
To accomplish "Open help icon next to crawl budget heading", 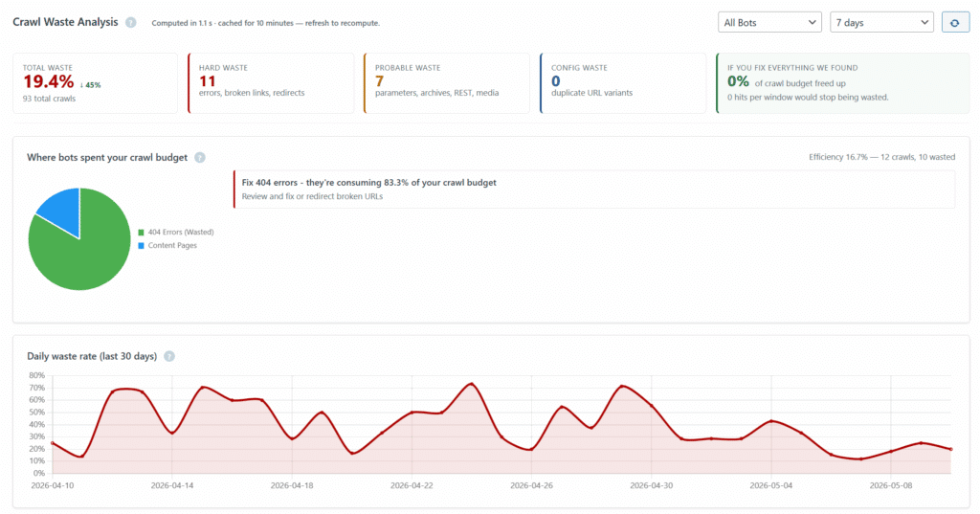I will 200,158.
